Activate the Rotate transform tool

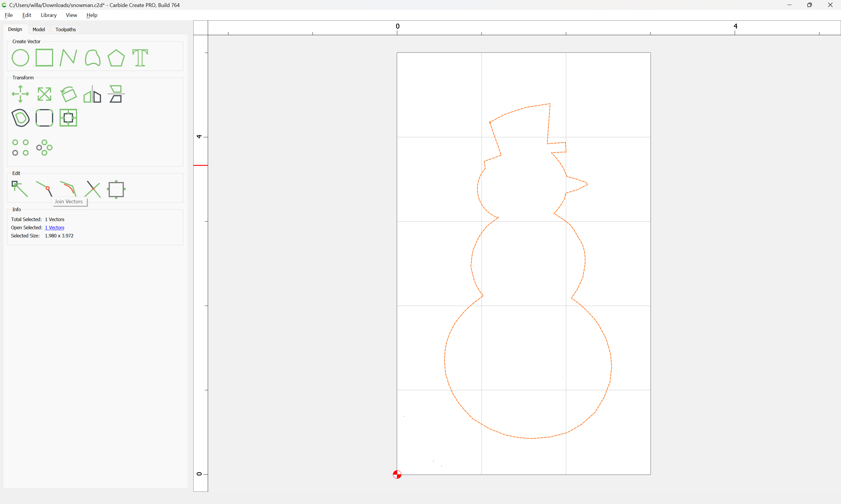(x=68, y=94)
